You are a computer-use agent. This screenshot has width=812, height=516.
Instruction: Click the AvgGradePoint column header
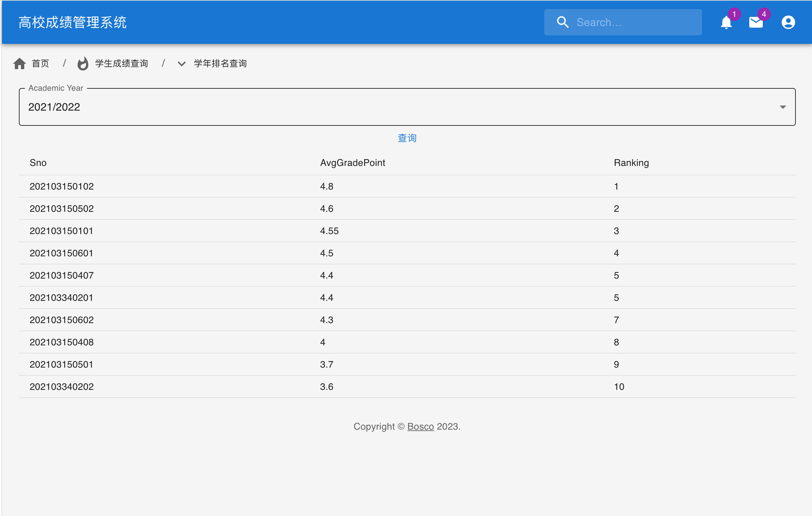(x=352, y=163)
